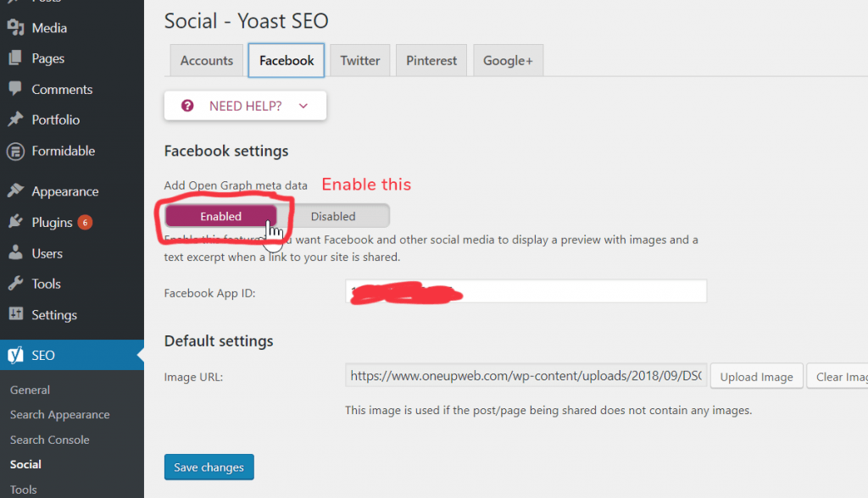
Task: Click the Upload Image button
Action: click(x=757, y=376)
